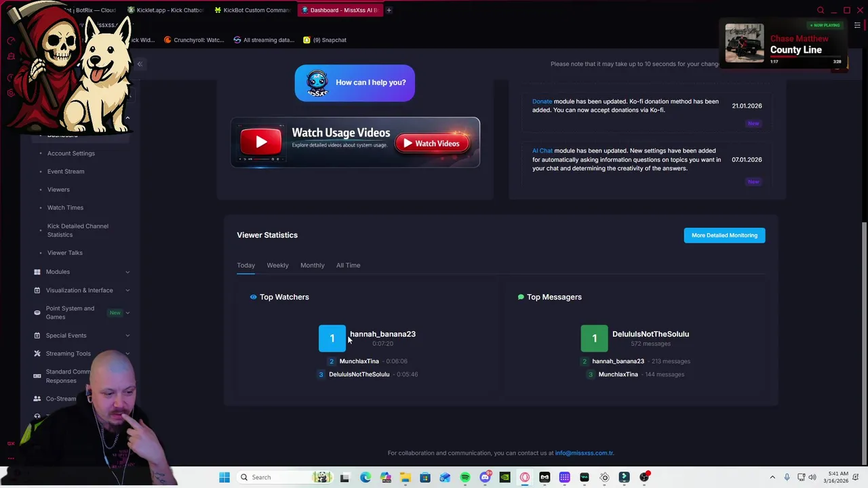The width and height of the screenshot is (868, 488).
Task: Open Outlook from the taskbar
Action: click(x=445, y=477)
